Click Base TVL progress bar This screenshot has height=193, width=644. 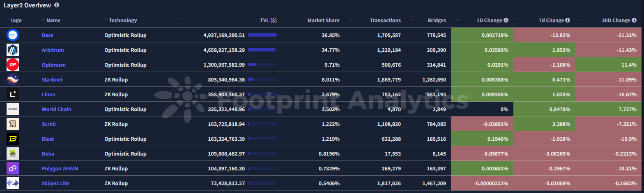tap(262, 35)
